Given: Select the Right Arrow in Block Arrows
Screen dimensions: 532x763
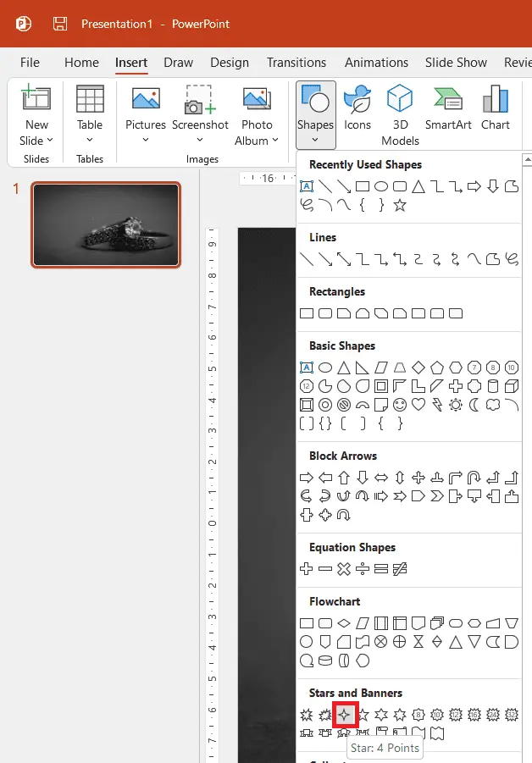Looking at the screenshot, I should click(307, 478).
